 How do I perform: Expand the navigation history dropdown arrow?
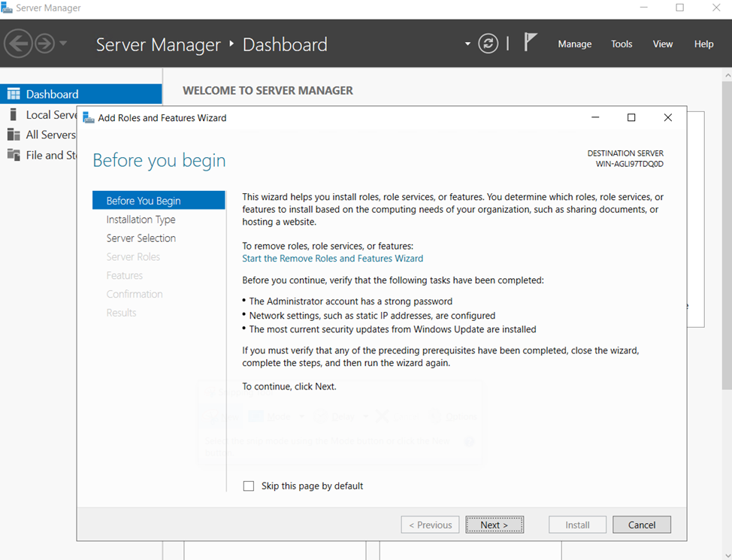tap(63, 44)
